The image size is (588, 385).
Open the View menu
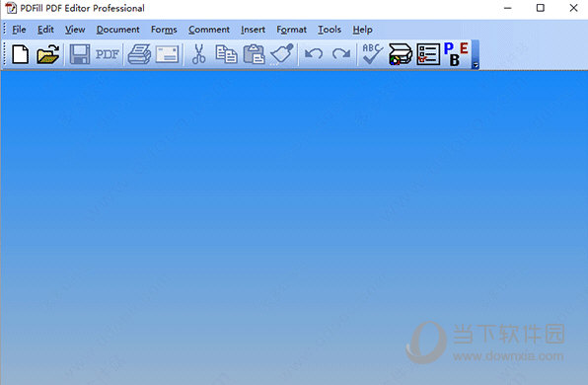(75, 30)
